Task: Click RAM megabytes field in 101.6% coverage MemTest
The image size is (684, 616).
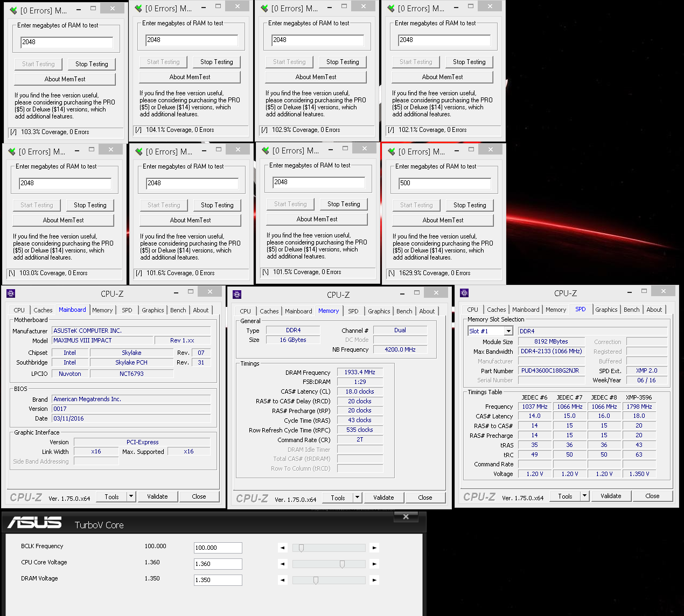Action: pos(192,183)
